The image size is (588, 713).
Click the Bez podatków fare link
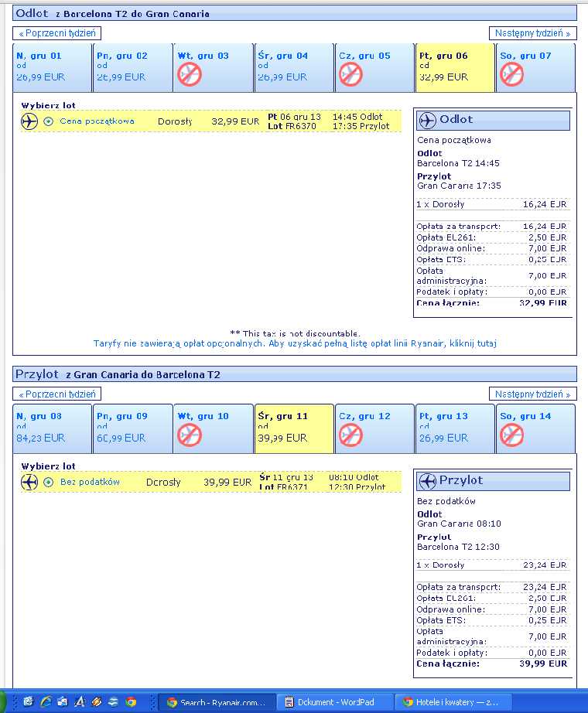click(x=90, y=482)
